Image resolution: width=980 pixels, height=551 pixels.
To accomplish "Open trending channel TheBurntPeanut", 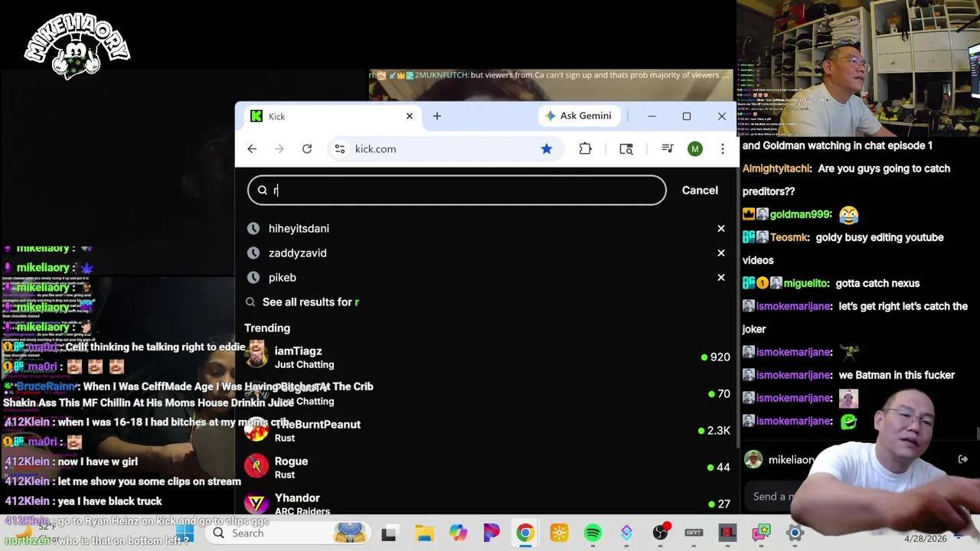I will pyautogui.click(x=487, y=431).
